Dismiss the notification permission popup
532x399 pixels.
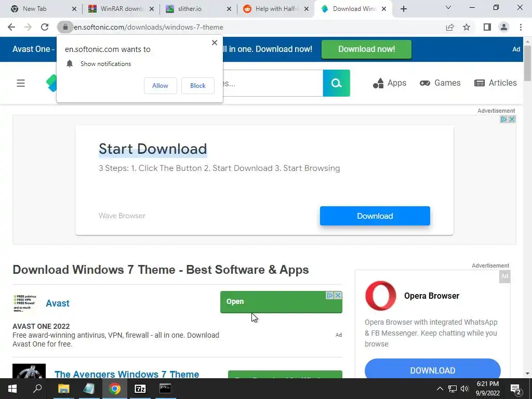(215, 43)
